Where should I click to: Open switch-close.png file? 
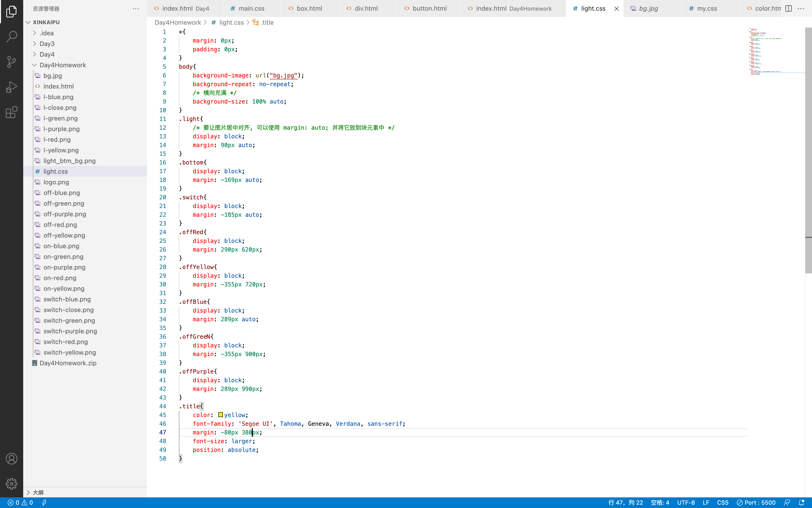68,310
